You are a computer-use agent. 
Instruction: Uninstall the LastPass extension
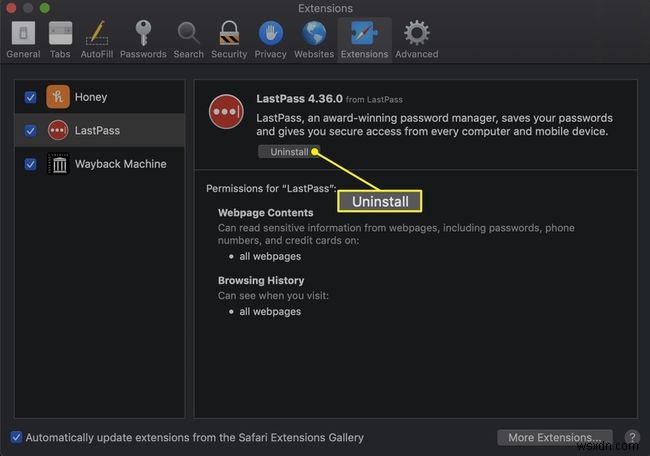point(289,152)
